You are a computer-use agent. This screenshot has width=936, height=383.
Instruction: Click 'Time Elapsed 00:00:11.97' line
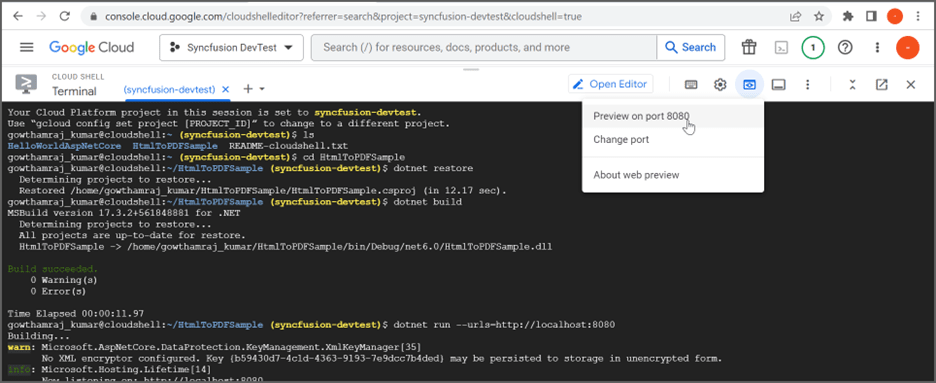click(x=75, y=313)
